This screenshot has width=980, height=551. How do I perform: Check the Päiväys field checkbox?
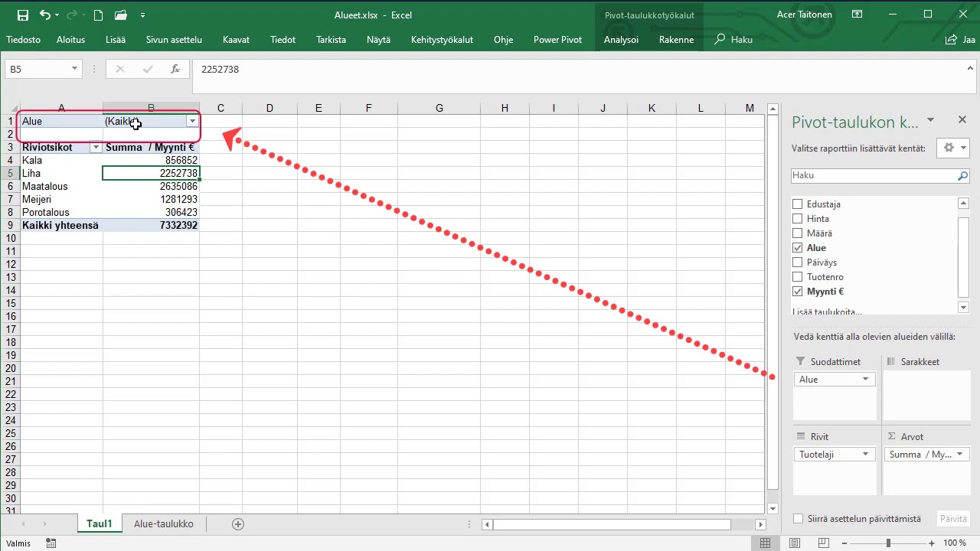tap(798, 262)
